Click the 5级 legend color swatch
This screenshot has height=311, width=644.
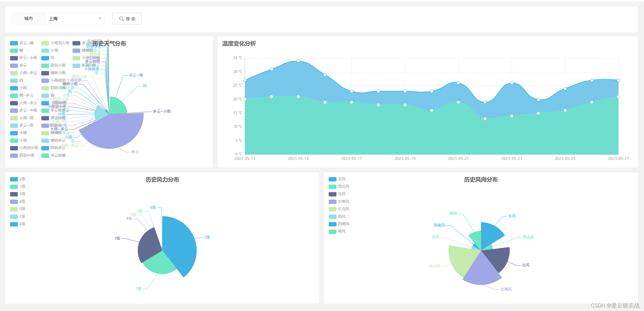click(14, 216)
